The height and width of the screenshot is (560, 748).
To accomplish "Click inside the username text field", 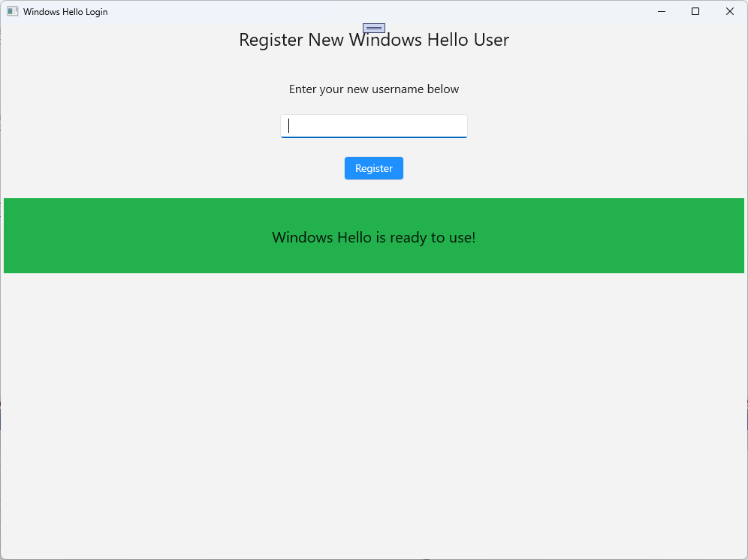I will coord(373,125).
